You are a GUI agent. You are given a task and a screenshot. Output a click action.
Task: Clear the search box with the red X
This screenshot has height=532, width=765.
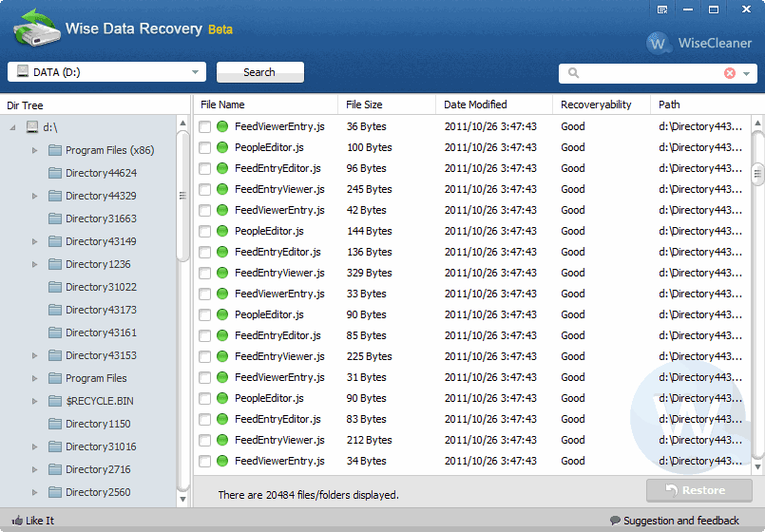[730, 73]
